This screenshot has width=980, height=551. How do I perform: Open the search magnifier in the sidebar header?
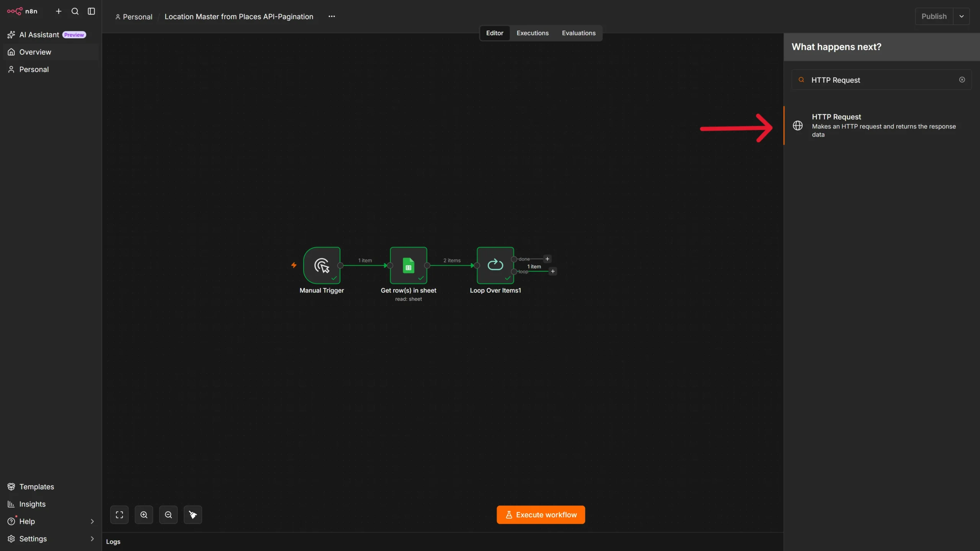[75, 11]
